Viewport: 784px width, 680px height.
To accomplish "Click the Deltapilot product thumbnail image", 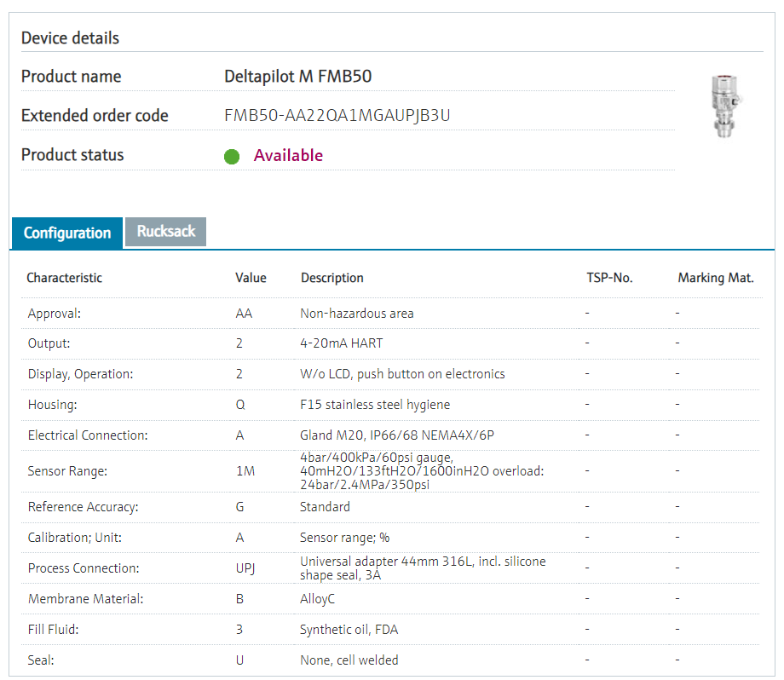I will tap(724, 107).
